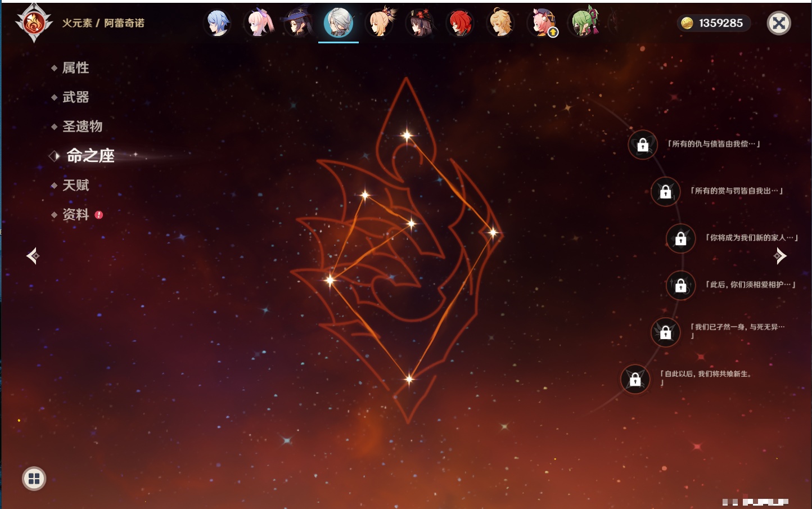Screen dimensions: 812x509
Task: Select the blonde Traveler avatar
Action: [500, 24]
